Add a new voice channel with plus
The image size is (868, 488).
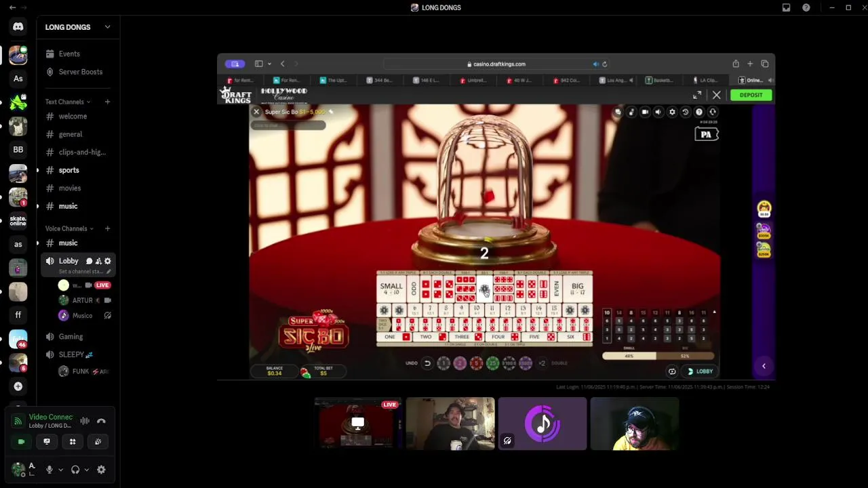point(107,228)
